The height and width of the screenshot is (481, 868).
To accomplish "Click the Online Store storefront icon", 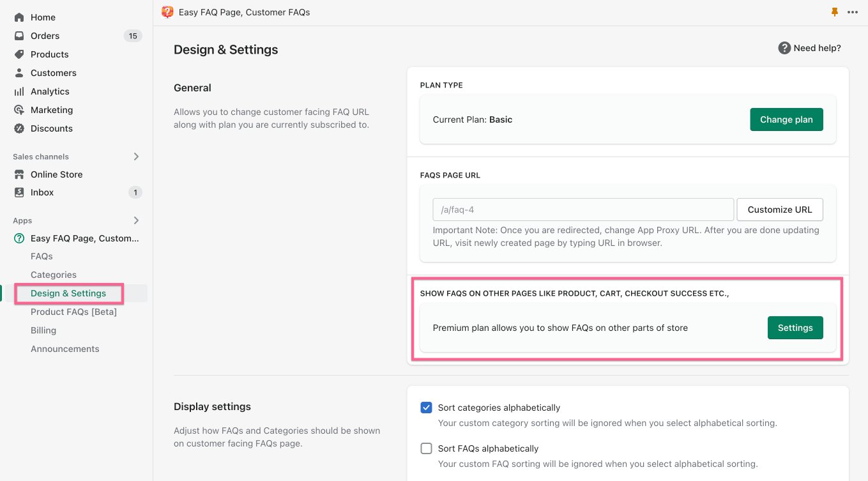I will click(19, 174).
